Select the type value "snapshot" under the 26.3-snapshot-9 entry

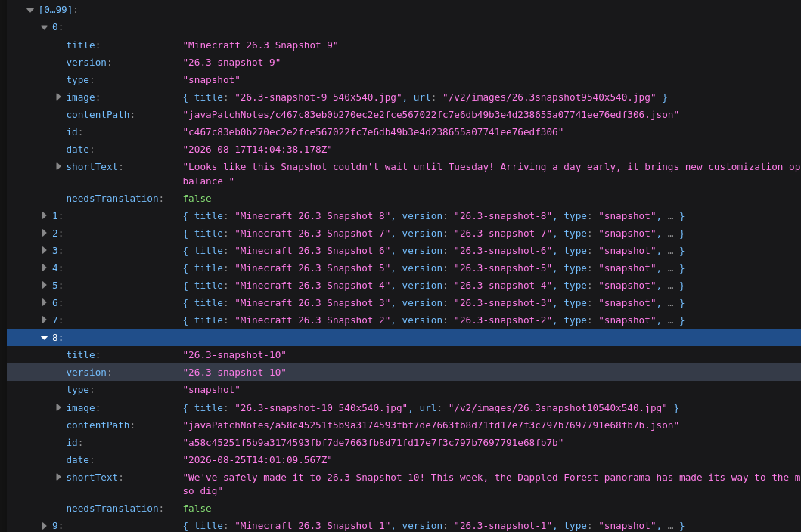click(x=212, y=79)
